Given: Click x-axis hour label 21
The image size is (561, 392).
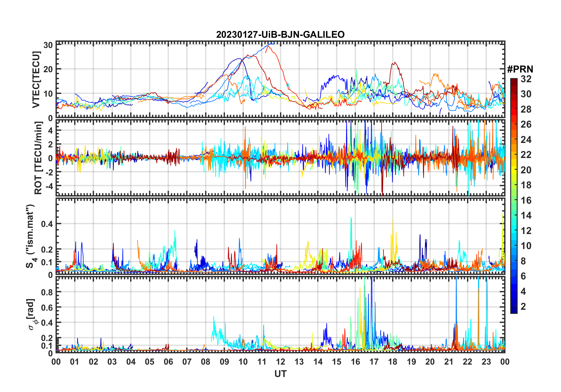Looking at the screenshot, I should (449, 362).
